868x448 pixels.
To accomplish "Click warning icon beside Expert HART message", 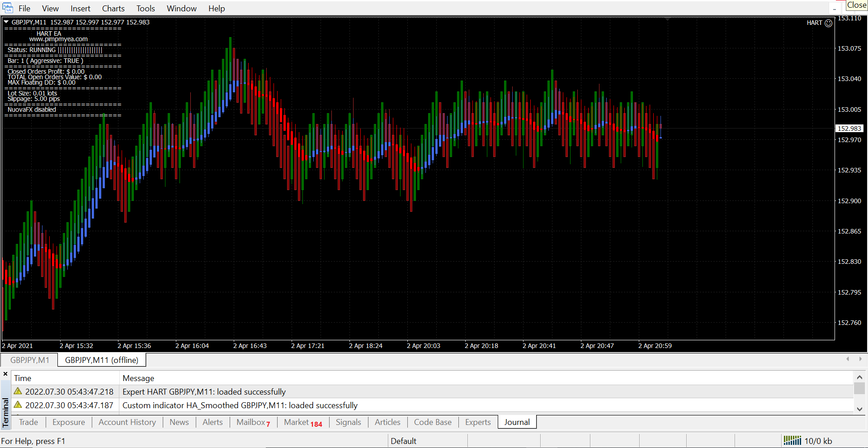I will (18, 391).
